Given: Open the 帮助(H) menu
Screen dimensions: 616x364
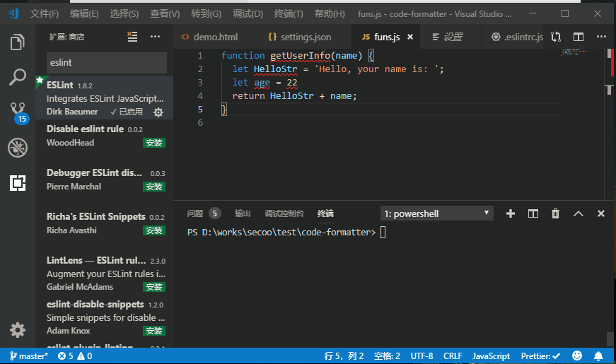Looking at the screenshot, I should click(329, 14).
